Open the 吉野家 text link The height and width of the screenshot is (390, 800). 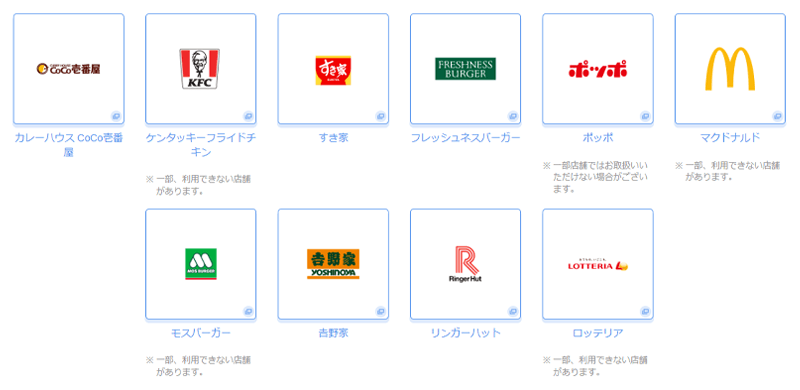pos(333,333)
